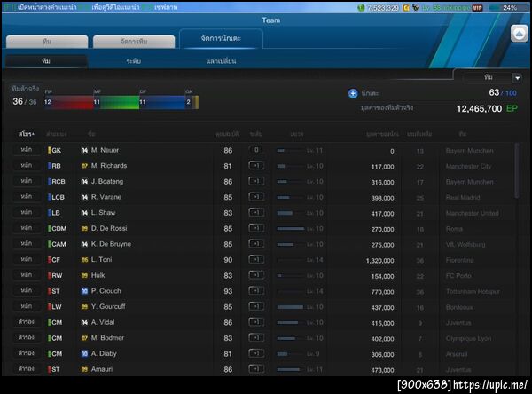Click +1 upgrade button for Amauri
The height and width of the screenshot is (394, 532).
point(256,368)
